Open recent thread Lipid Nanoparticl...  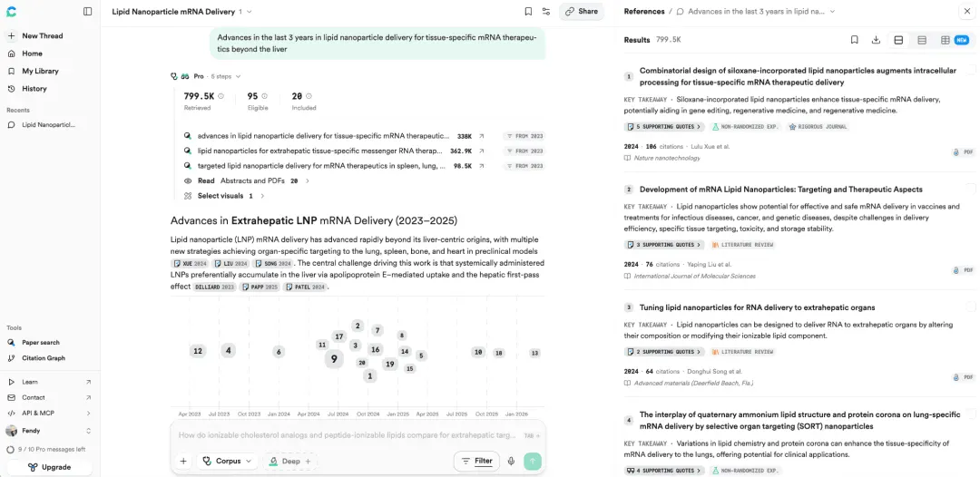coord(49,124)
